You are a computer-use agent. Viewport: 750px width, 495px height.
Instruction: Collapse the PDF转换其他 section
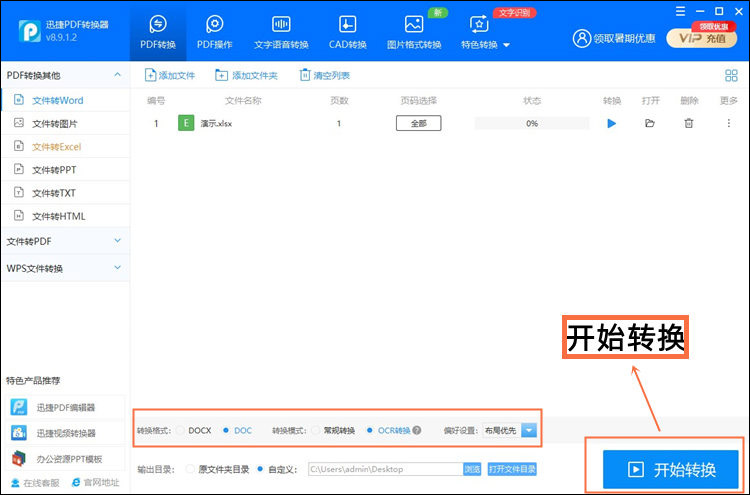[118, 75]
